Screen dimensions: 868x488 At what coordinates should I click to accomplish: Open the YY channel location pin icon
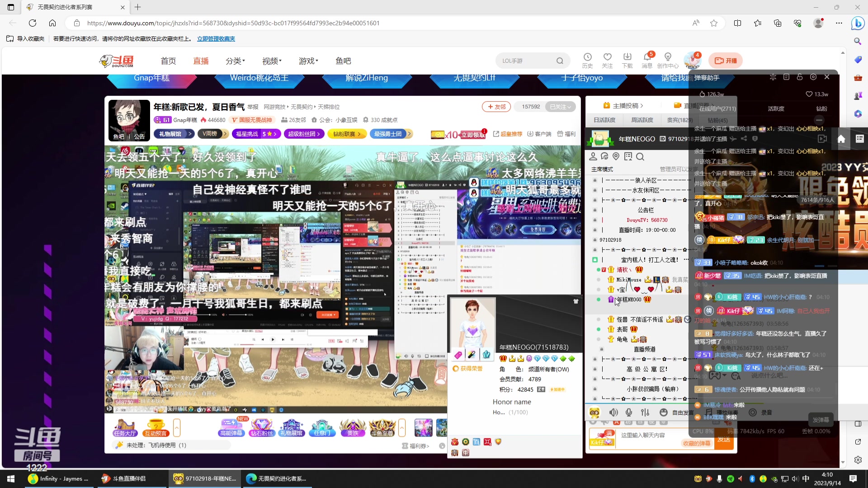(x=616, y=156)
